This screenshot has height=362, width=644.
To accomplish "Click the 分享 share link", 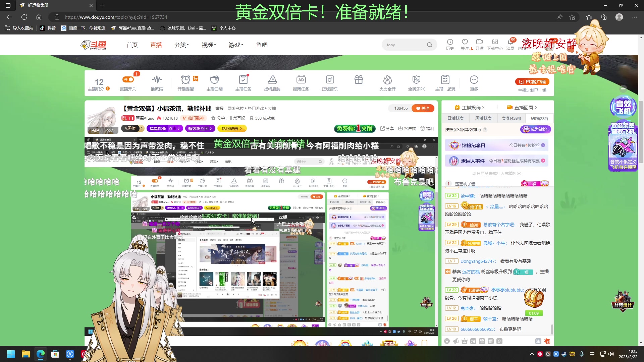I will pyautogui.click(x=387, y=128).
